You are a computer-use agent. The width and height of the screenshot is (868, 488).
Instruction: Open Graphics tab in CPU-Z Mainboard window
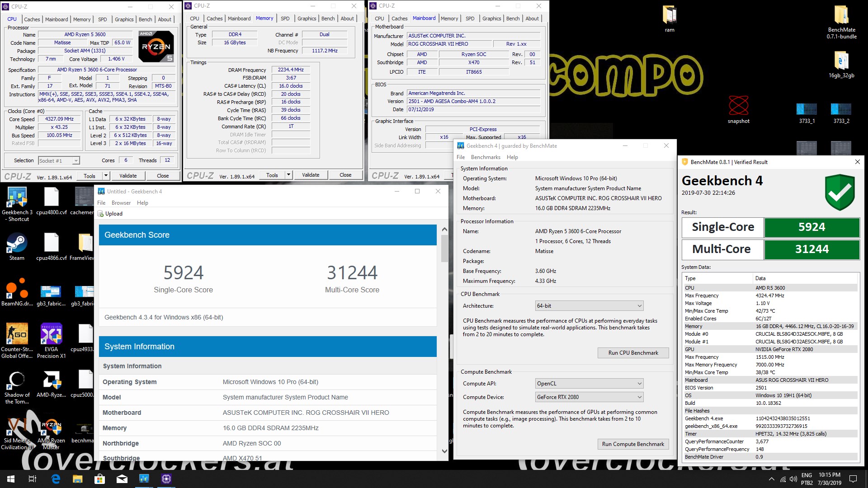point(491,19)
